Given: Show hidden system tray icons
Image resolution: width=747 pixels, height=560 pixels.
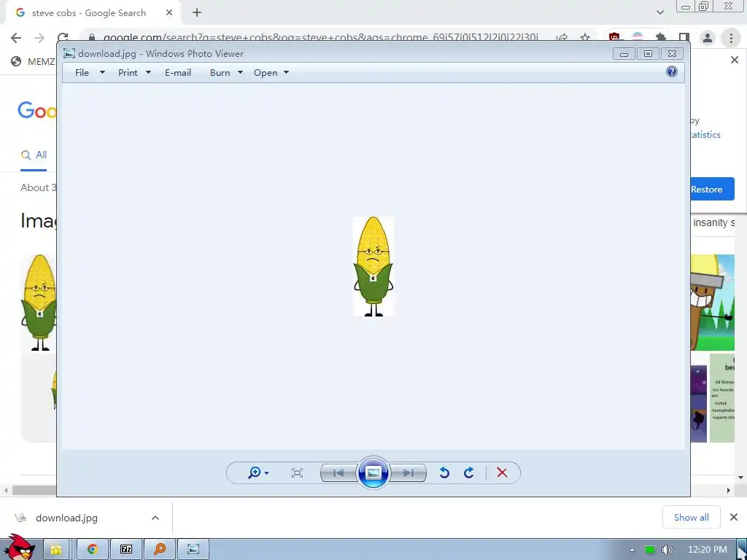Looking at the screenshot, I should [632, 550].
